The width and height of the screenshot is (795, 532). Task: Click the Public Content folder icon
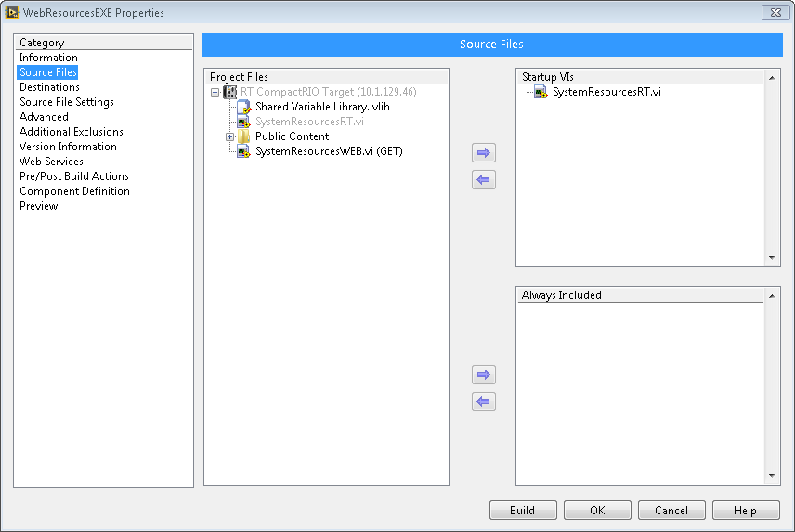coord(244,136)
